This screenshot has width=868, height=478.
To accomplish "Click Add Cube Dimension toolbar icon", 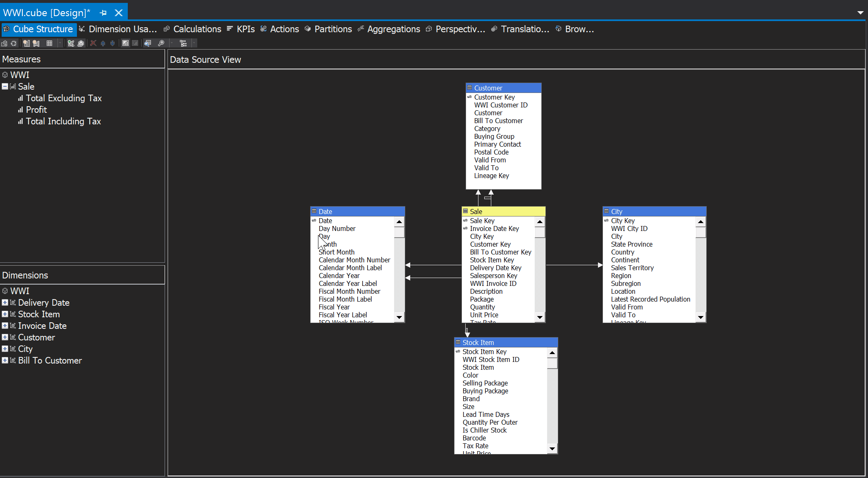I will (71, 43).
